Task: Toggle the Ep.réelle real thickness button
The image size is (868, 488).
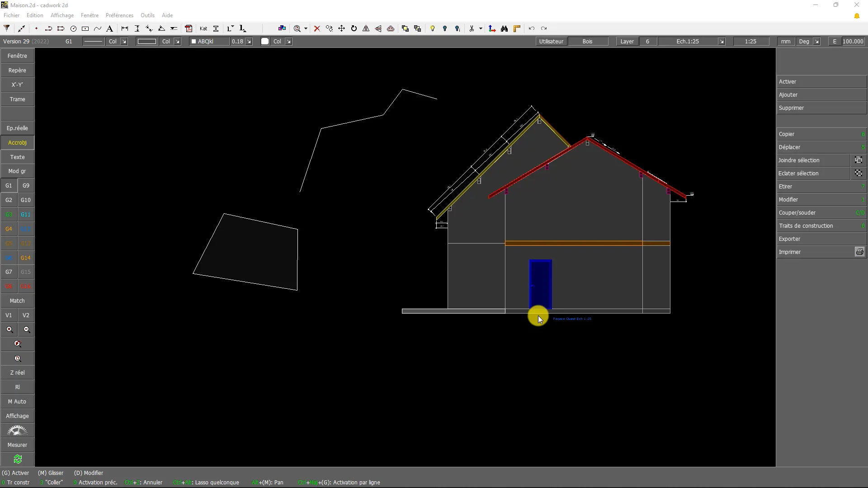Action: (x=17, y=128)
